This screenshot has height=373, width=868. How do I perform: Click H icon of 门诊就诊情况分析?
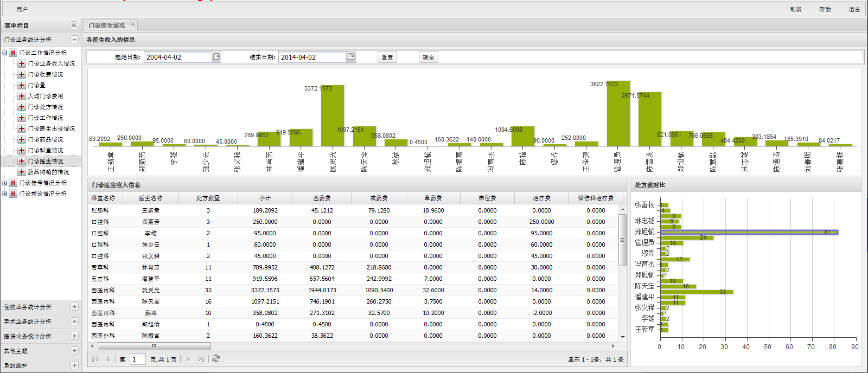[x=13, y=194]
